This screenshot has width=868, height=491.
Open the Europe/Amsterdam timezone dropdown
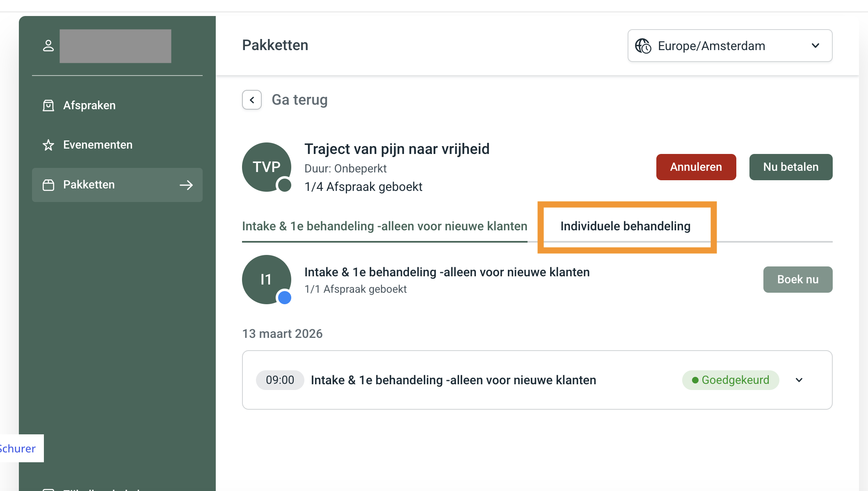711,46
